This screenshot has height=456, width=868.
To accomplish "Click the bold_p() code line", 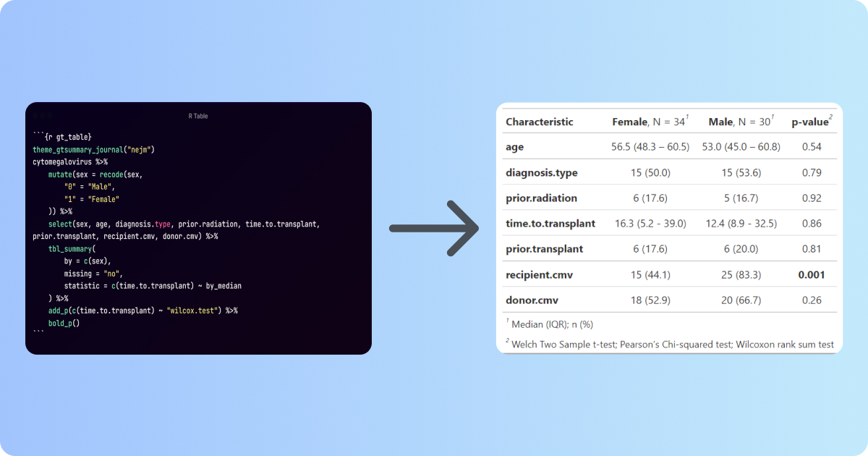I will [64, 323].
